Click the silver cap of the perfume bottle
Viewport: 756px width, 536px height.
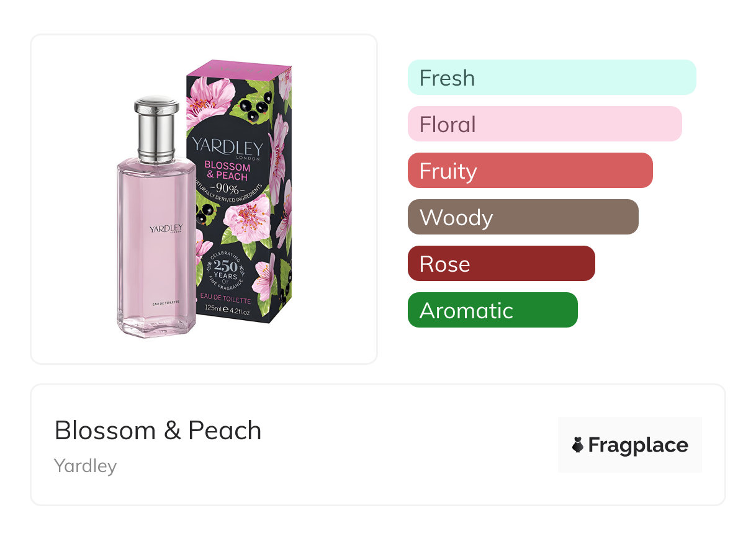(156, 128)
